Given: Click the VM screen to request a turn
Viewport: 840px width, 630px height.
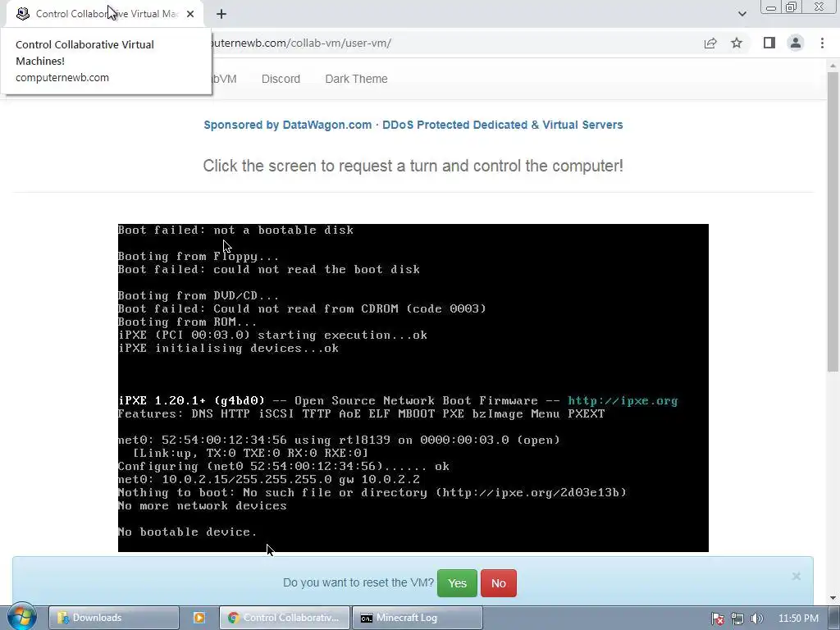Looking at the screenshot, I should click(413, 388).
